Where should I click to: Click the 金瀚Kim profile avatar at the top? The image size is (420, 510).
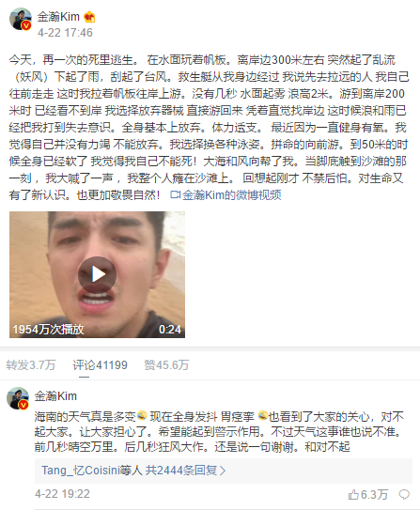click(x=20, y=19)
